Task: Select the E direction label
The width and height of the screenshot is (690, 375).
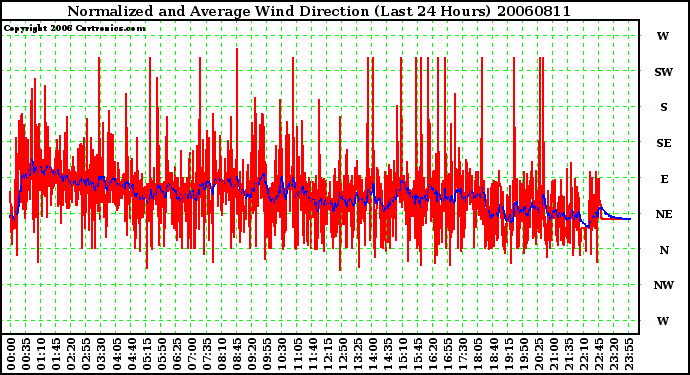Action: tap(664, 179)
